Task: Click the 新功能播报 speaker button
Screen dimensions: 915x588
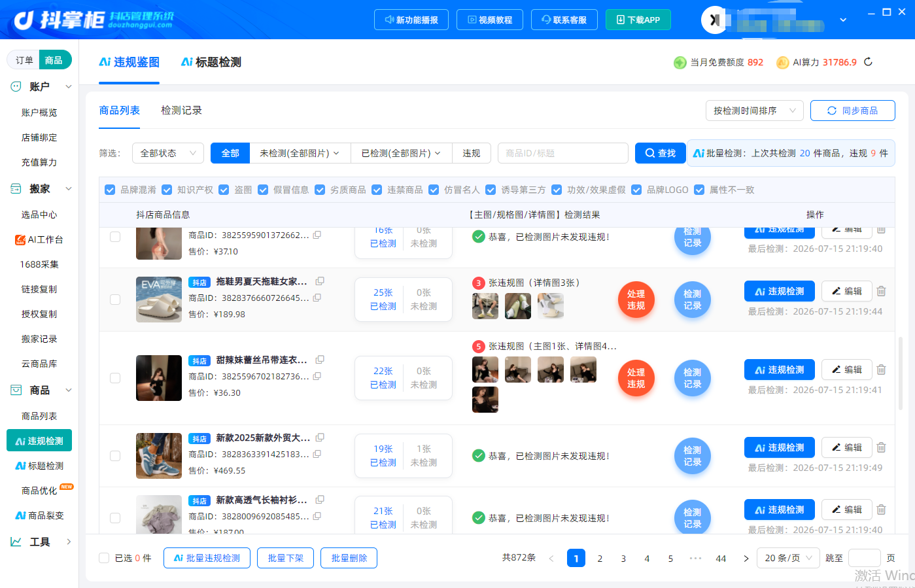Action: pyautogui.click(x=411, y=20)
